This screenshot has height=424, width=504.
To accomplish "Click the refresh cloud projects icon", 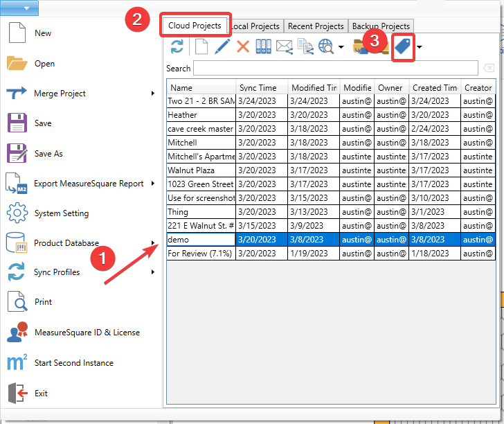I will coord(177,46).
